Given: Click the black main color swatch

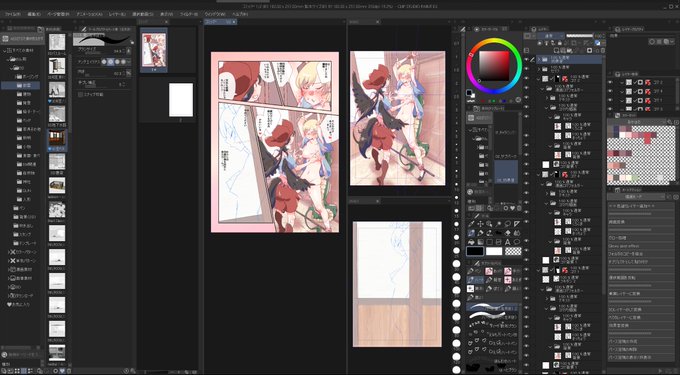Looking at the screenshot, I should 475,251.
